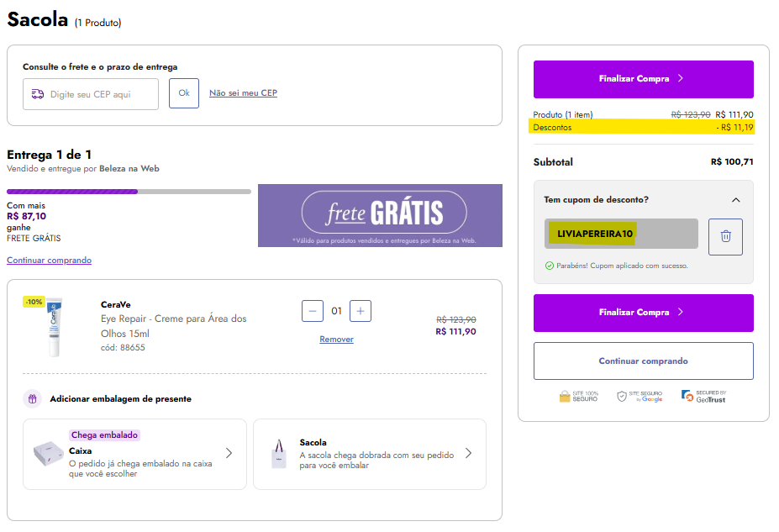779x532 pixels.
Task: Delete the applied coupon with trash icon
Action: [725, 236]
